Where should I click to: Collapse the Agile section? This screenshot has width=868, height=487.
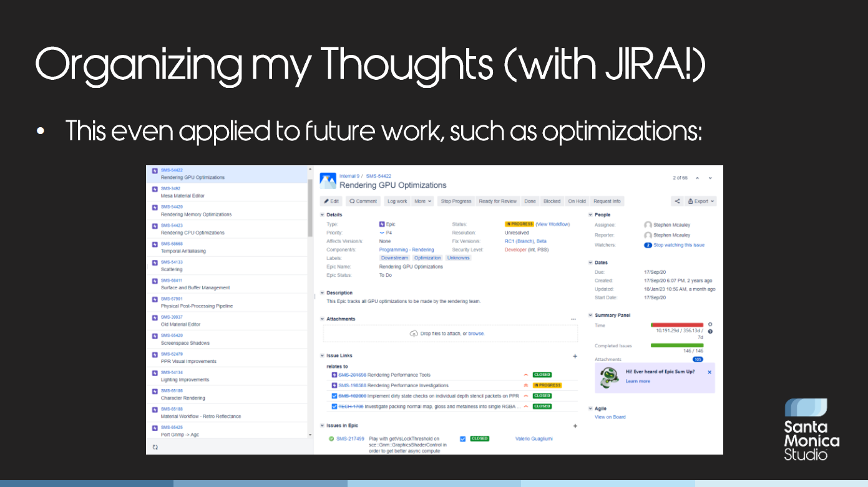coord(590,408)
